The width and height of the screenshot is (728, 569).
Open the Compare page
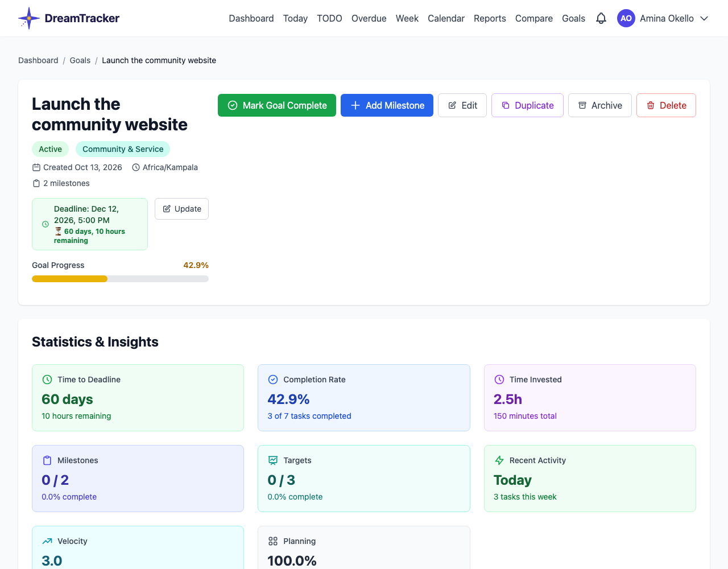534,18
